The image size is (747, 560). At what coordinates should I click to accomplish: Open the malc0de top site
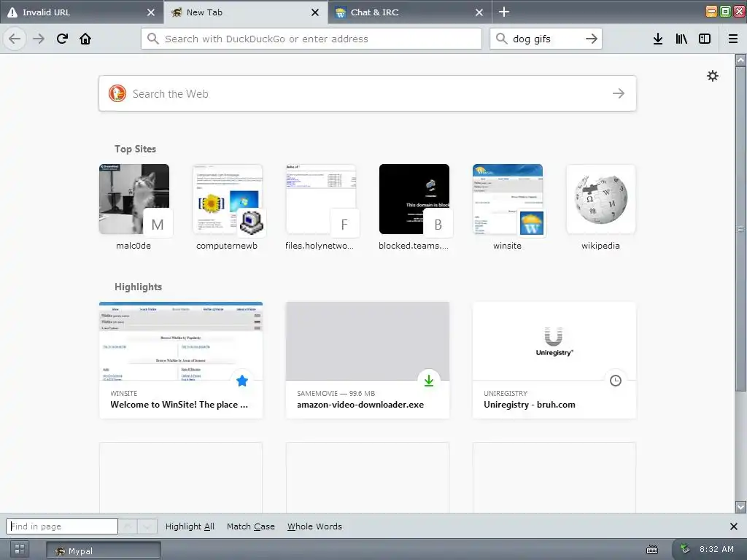point(134,206)
